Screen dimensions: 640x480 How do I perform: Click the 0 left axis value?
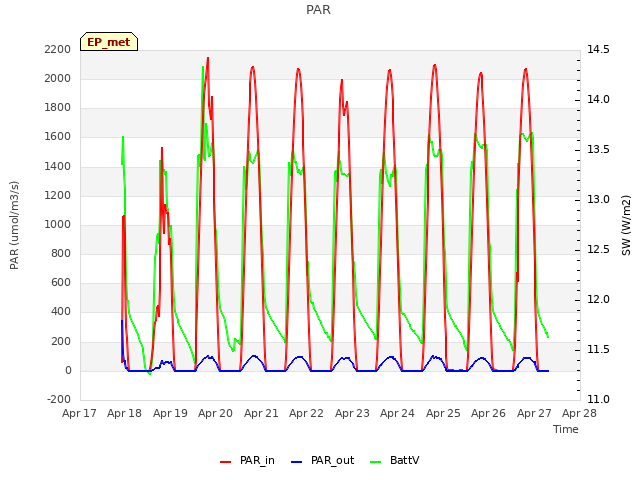68,371
